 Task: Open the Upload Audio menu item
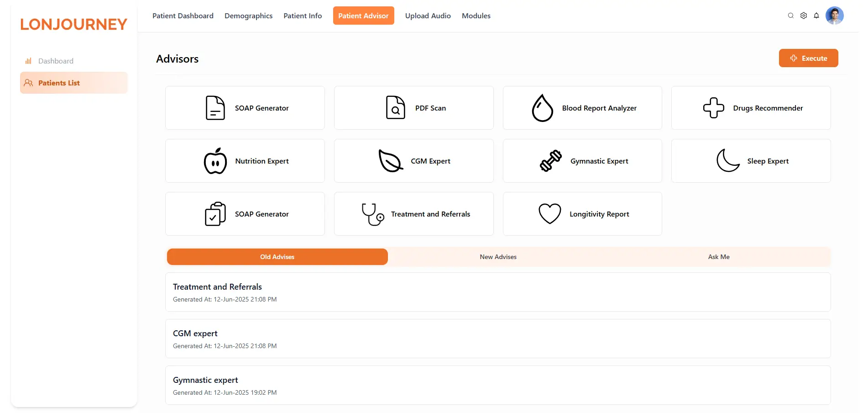pos(428,16)
